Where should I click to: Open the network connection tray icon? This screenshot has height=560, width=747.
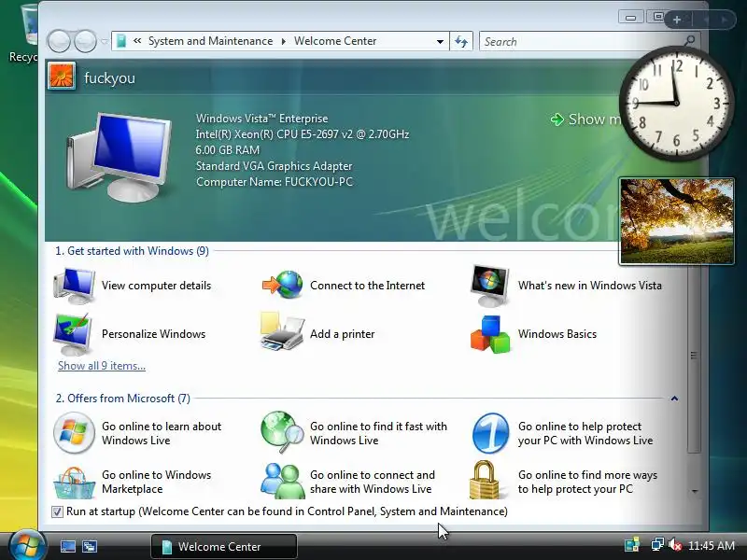[657, 545]
